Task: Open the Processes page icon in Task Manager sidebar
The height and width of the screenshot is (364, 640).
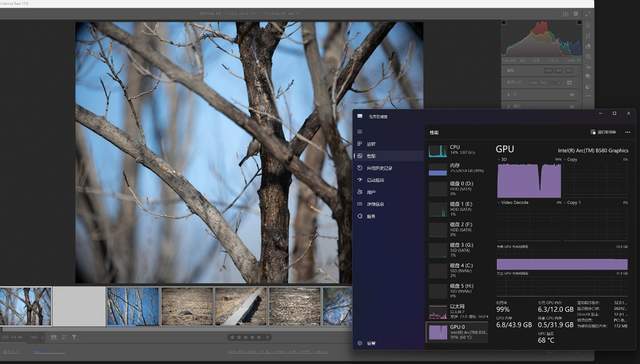Action: [360, 144]
